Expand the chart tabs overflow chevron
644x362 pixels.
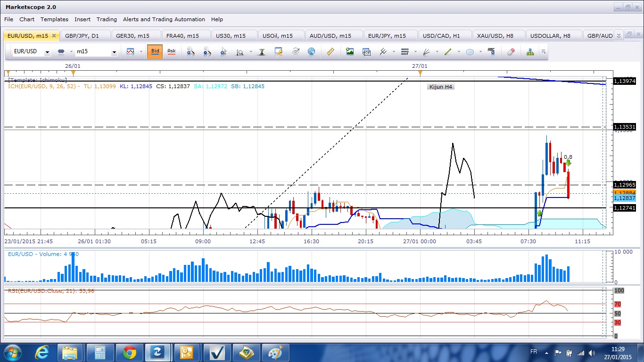(x=619, y=36)
